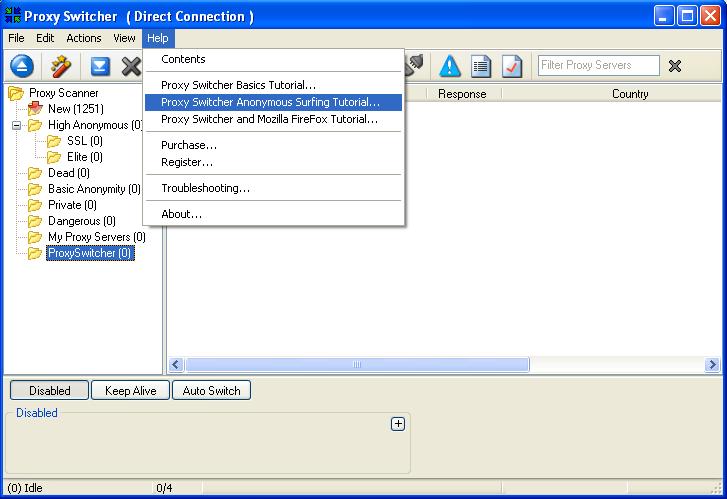Click the Proxy Switcher title bar app icon

click(13, 15)
